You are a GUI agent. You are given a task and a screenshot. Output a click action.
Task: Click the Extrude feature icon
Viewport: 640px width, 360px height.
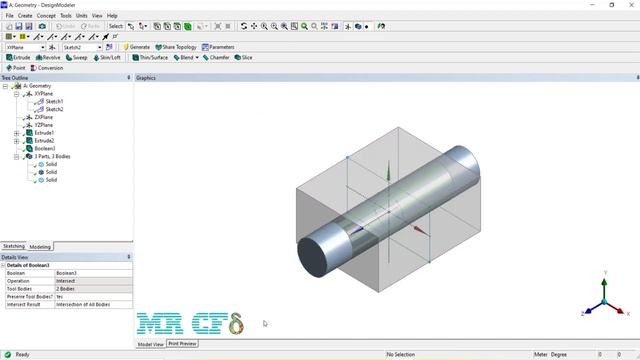coord(9,58)
